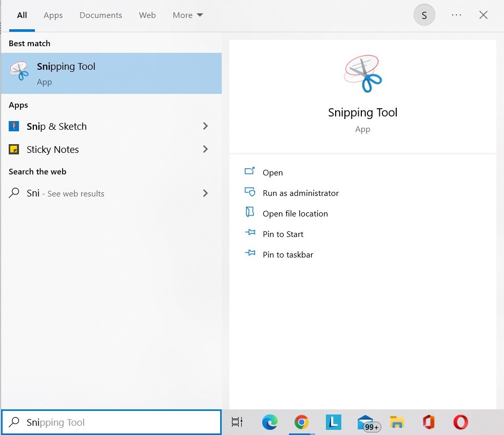Screen dimensions: 504x435
Task: Pin Snipping Tool to taskbar
Action: [287, 254]
